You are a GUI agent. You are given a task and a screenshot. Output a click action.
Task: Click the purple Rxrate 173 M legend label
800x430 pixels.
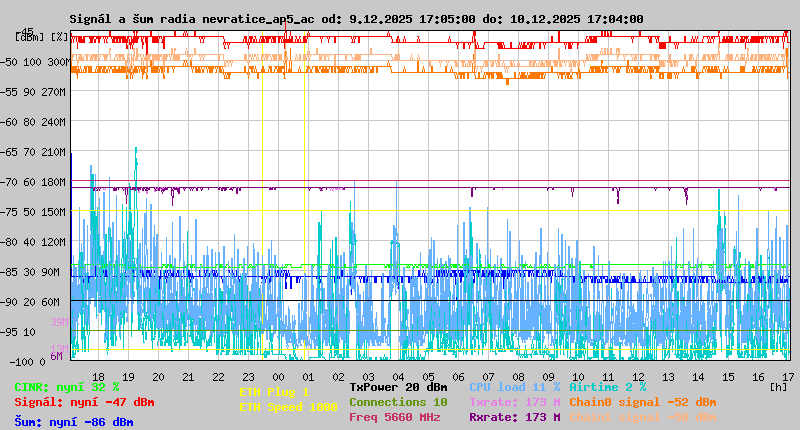coord(514,417)
